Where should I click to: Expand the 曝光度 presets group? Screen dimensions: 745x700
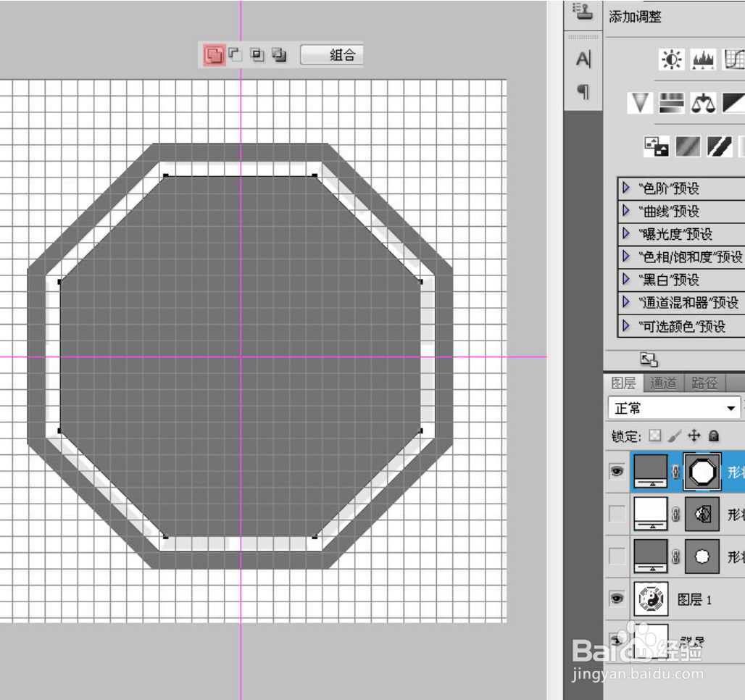(x=626, y=233)
